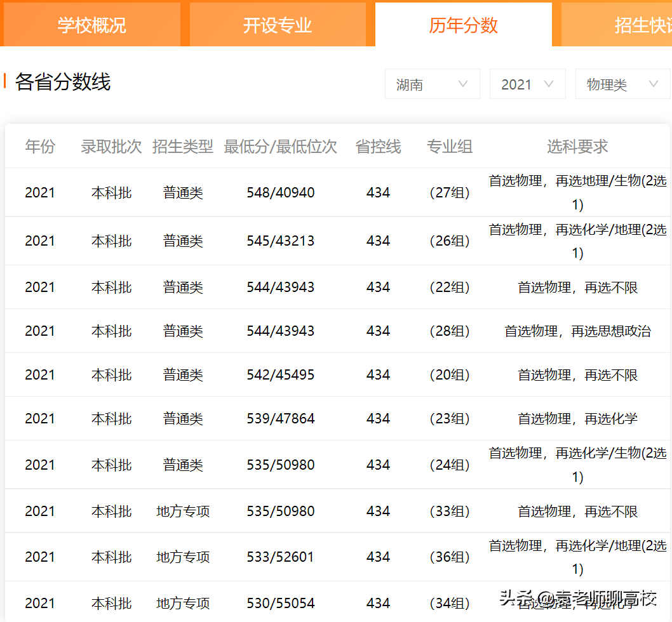Switch to the 学校概况 tab

click(91, 24)
